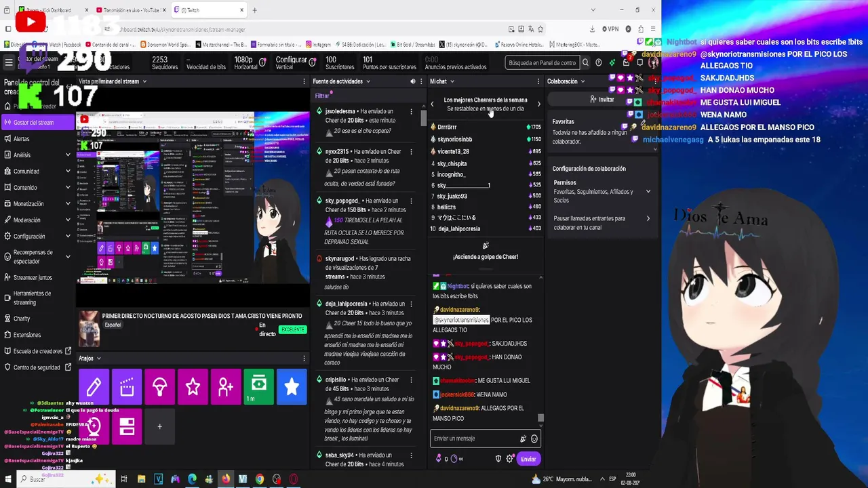Viewport: 868px width, 488px height.
Task: Open Extensiones in sidebar
Action: click(x=37, y=335)
